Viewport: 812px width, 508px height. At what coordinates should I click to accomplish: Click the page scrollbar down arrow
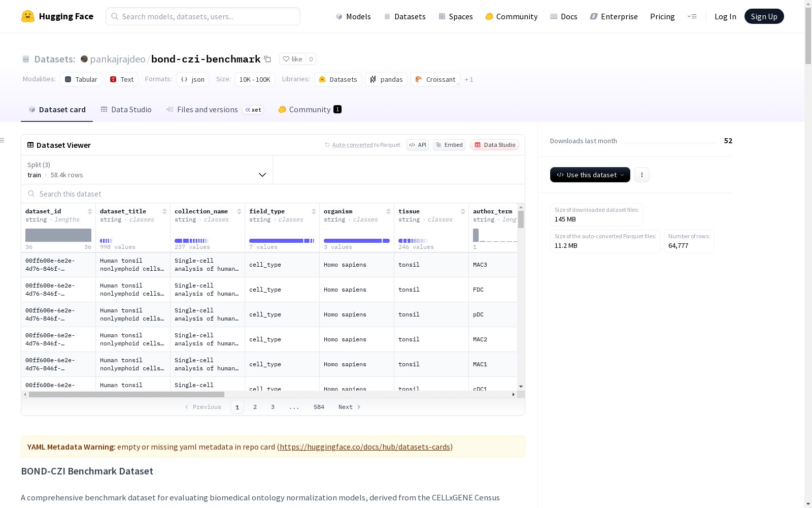coord(808,504)
